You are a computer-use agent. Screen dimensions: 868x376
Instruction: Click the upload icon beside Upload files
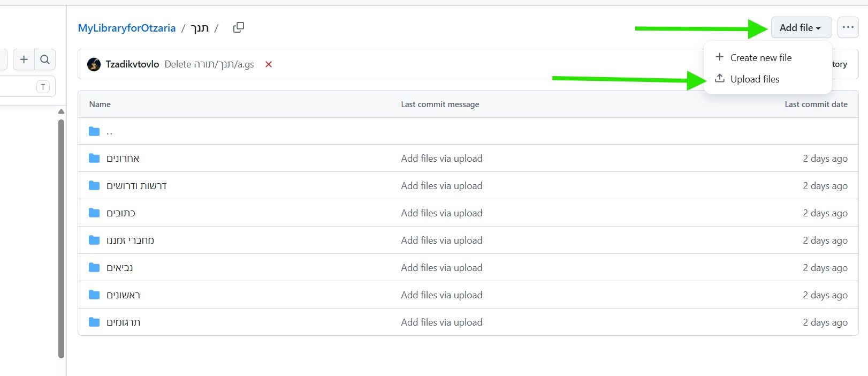tap(720, 78)
